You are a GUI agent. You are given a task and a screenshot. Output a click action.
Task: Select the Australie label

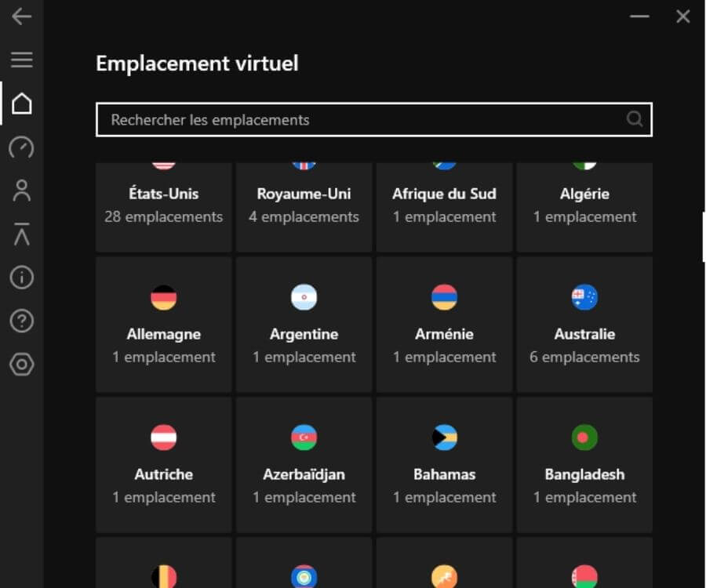click(x=584, y=334)
